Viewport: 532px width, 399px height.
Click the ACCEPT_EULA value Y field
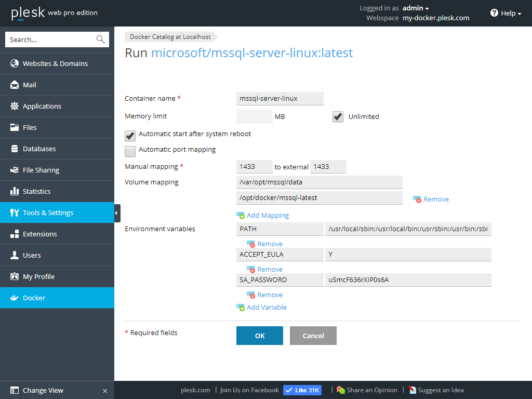coord(408,255)
